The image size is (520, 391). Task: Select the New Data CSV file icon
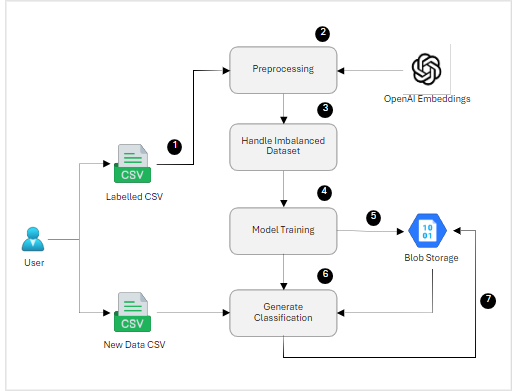click(132, 312)
